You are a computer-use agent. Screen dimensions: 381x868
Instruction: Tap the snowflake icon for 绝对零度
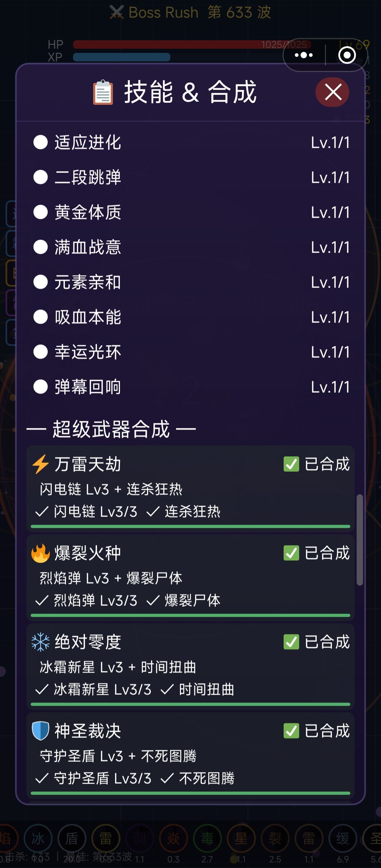pos(41,642)
